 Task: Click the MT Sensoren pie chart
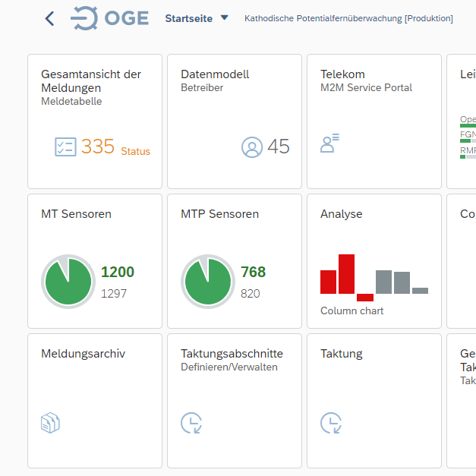(x=68, y=282)
